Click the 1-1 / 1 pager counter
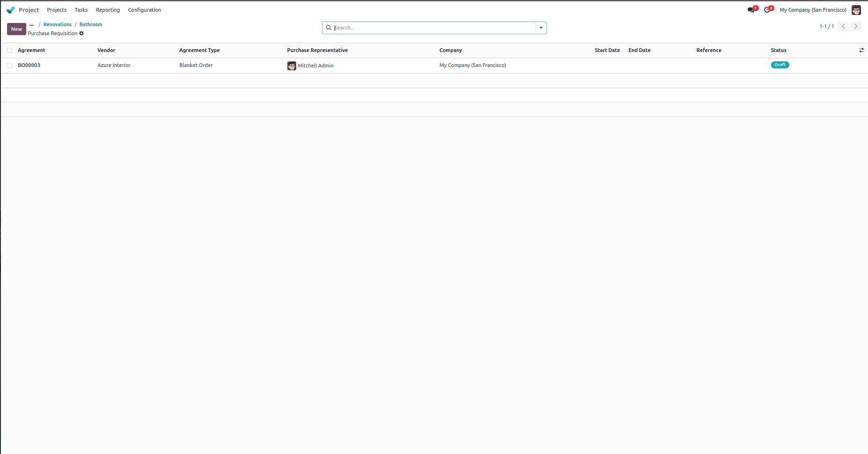The height and width of the screenshot is (454, 868). pos(827,26)
